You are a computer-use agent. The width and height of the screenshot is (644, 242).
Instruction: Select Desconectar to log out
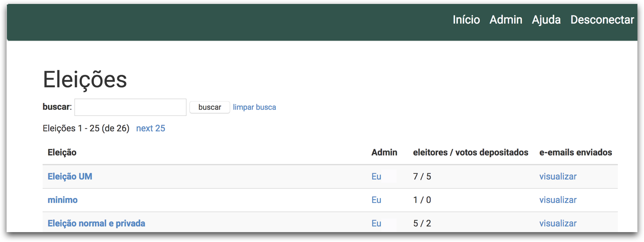[x=602, y=20]
